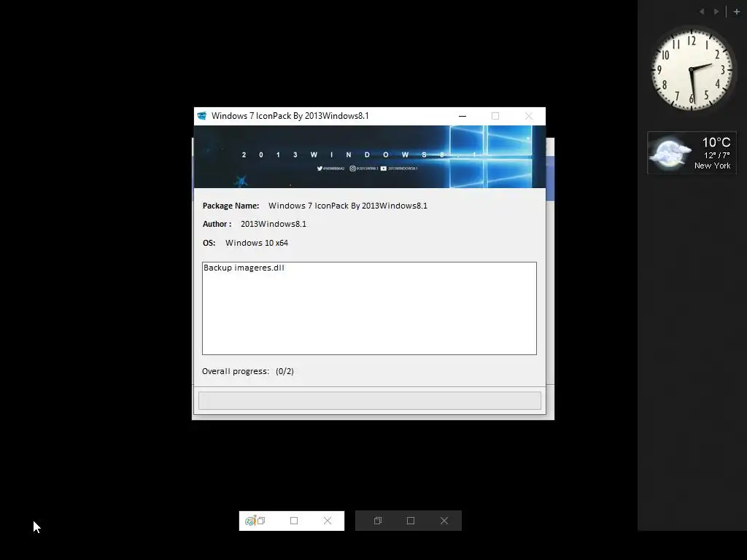Click the restore icon in dark strip

click(x=378, y=521)
